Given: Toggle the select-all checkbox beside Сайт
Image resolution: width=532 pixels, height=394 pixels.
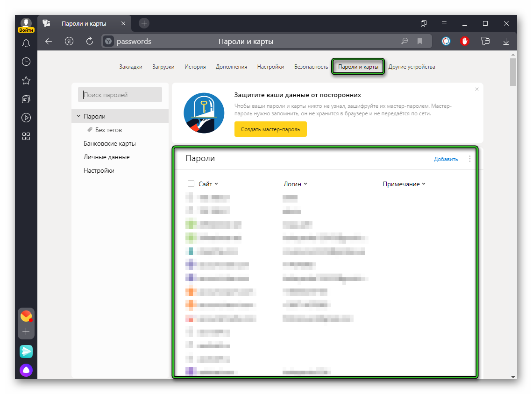Looking at the screenshot, I should coord(191,184).
